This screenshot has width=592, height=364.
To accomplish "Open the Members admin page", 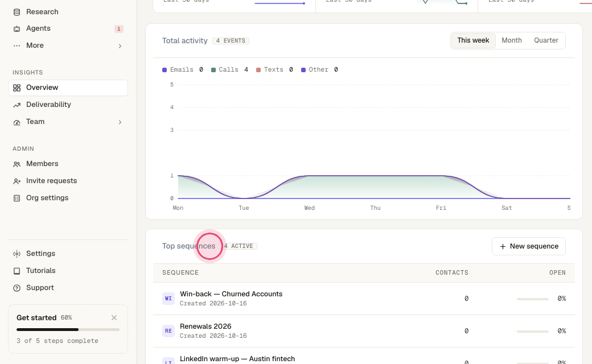I will click(x=68, y=164).
